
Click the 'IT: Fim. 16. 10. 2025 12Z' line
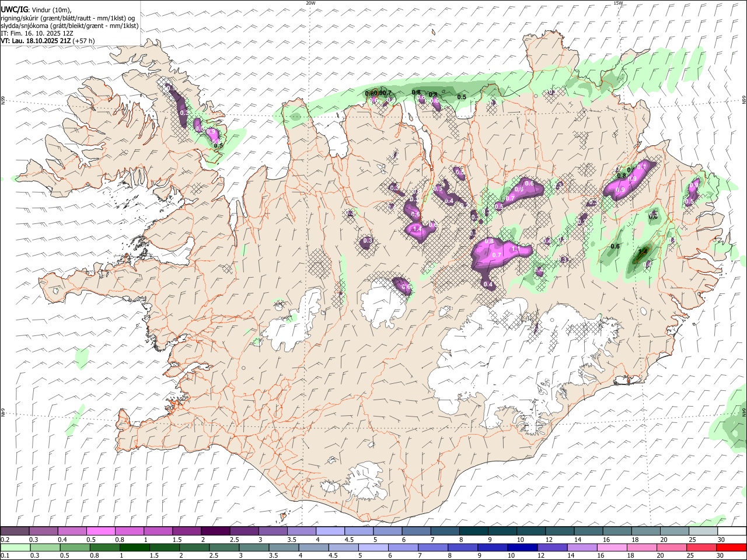tap(37, 33)
